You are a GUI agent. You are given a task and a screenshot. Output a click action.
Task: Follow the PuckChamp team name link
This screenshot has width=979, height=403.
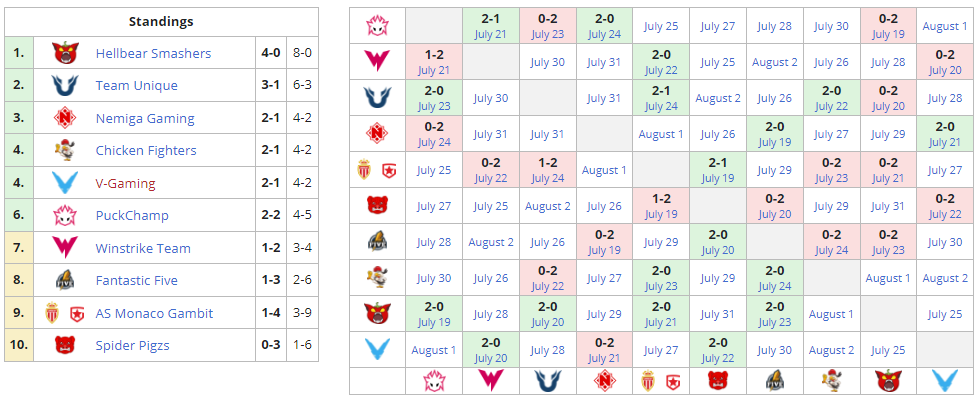click(132, 216)
